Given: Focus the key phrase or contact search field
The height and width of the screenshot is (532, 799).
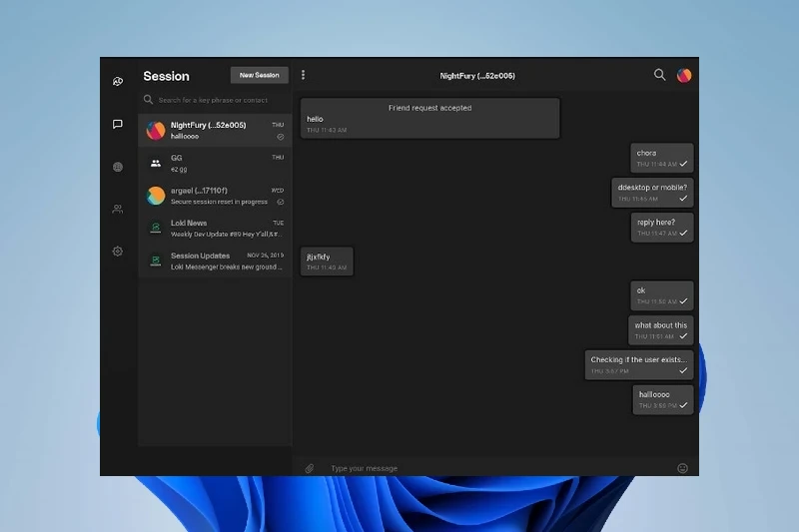Looking at the screenshot, I should click(215, 100).
